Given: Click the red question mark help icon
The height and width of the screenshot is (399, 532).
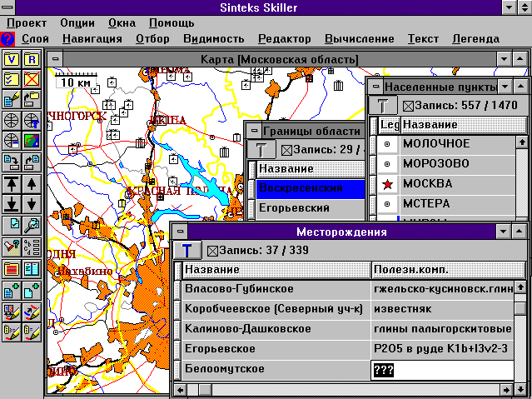Looking at the screenshot, I should pos(7,38).
